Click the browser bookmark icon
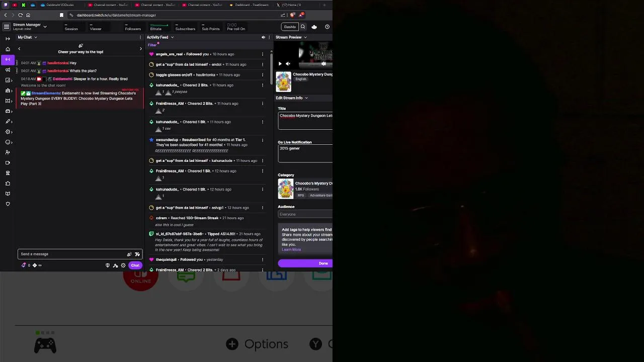This screenshot has height=362, width=644. coord(62,15)
